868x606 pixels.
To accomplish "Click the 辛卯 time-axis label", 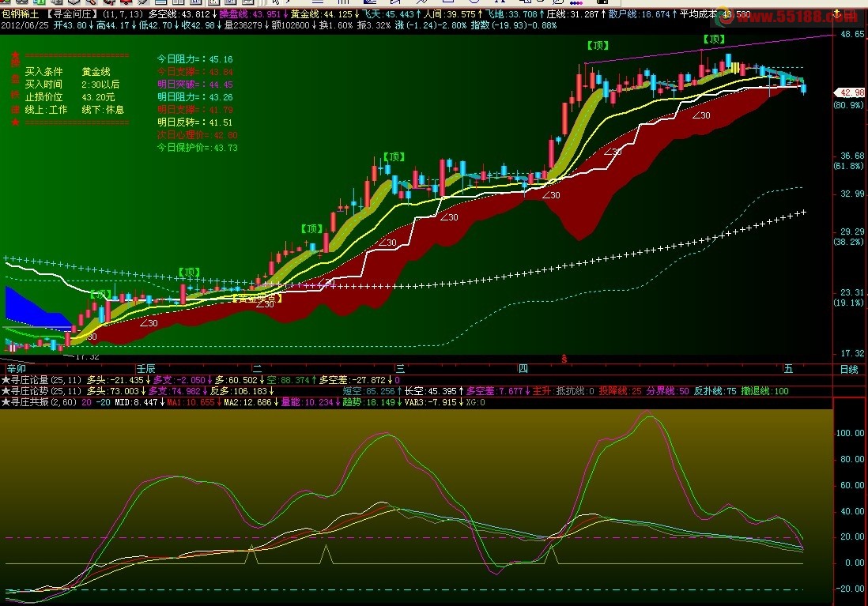I will [x=17, y=369].
